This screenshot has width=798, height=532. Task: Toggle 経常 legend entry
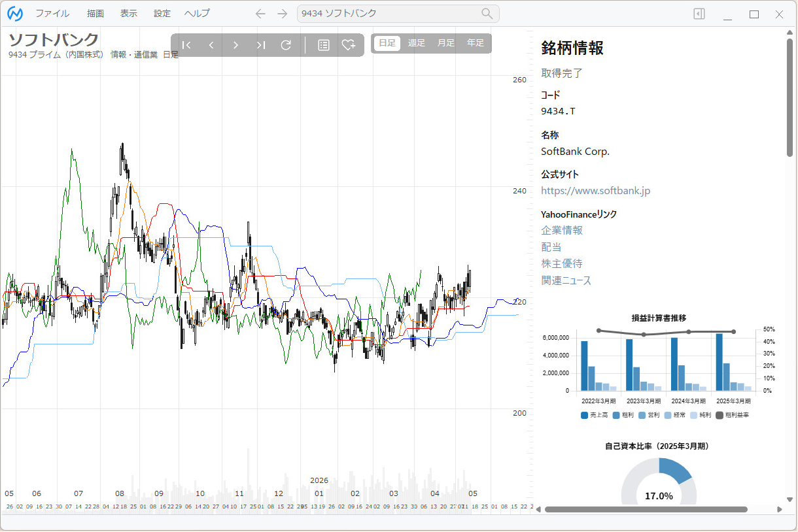(676, 415)
